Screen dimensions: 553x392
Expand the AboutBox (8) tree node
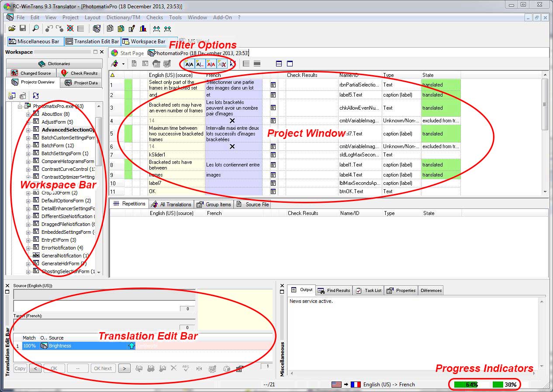(28, 114)
